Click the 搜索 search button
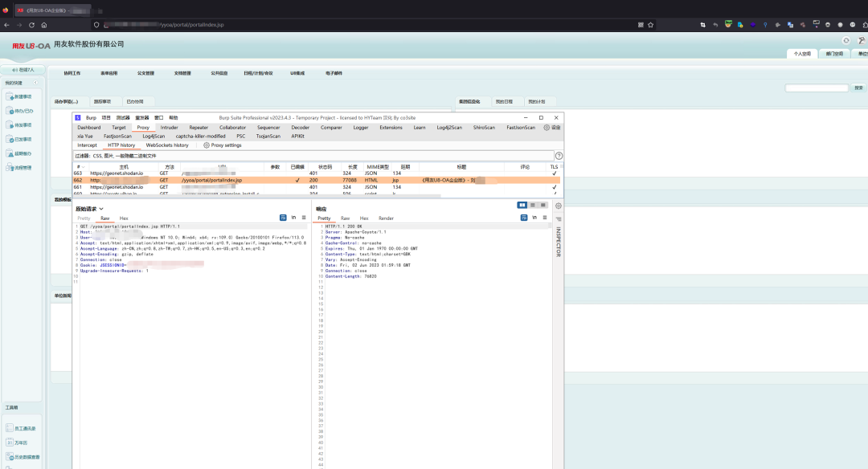The image size is (868, 469). [x=858, y=88]
